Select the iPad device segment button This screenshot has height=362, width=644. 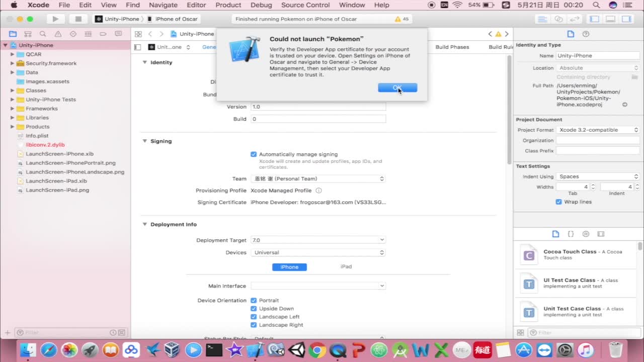click(346, 267)
